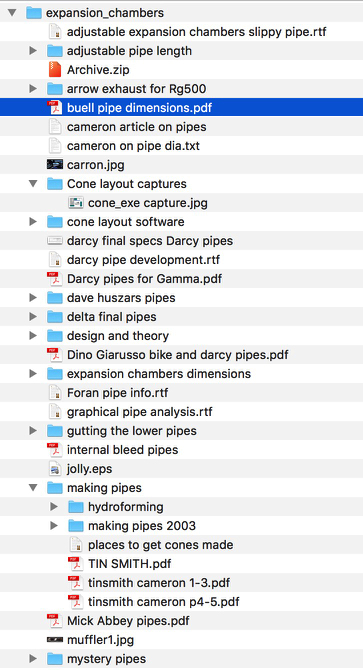Click the internal bleed pipes PDF icon

click(55, 450)
